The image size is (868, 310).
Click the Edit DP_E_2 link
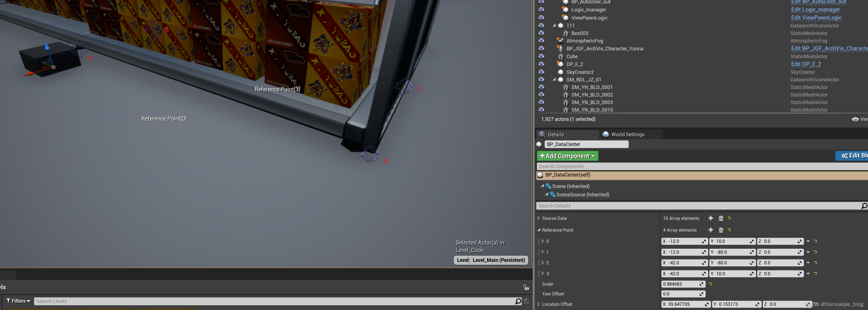pos(806,64)
